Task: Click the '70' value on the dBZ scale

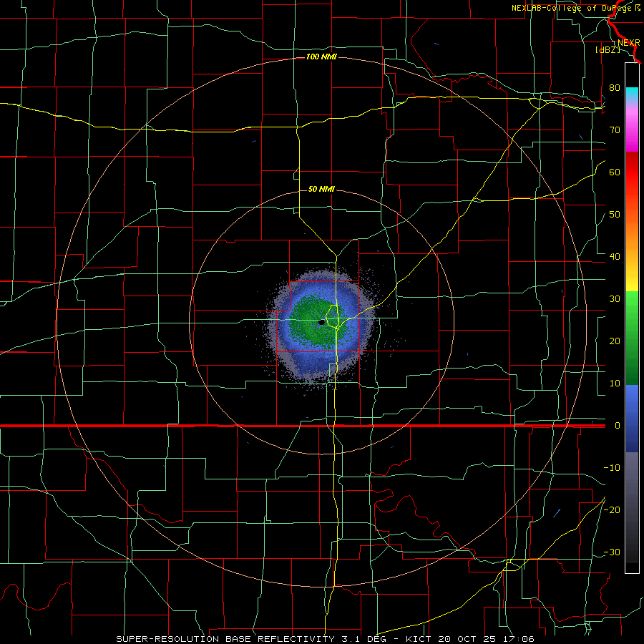Action: point(615,130)
